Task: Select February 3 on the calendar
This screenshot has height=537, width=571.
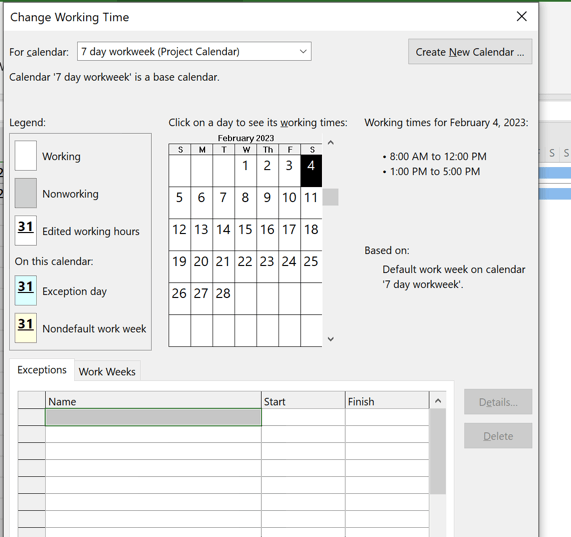Action: click(289, 170)
